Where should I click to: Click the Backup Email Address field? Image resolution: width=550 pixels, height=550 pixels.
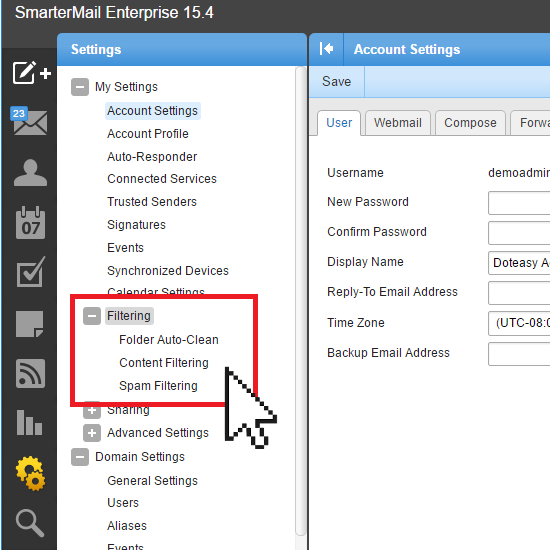pos(519,354)
